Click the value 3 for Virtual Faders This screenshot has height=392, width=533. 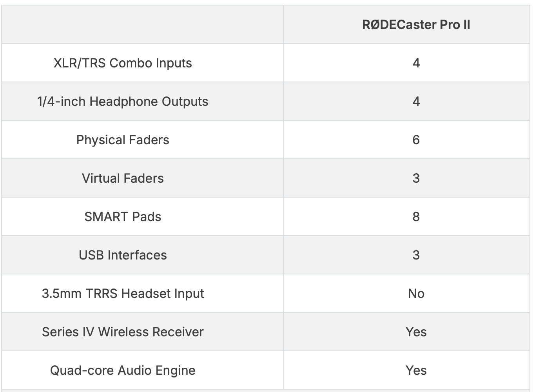416,178
